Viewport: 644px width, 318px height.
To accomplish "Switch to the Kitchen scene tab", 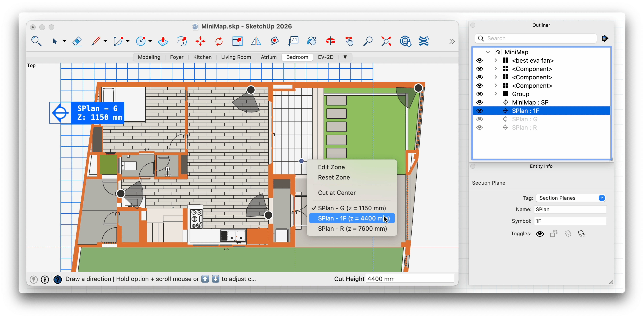I will coord(202,57).
